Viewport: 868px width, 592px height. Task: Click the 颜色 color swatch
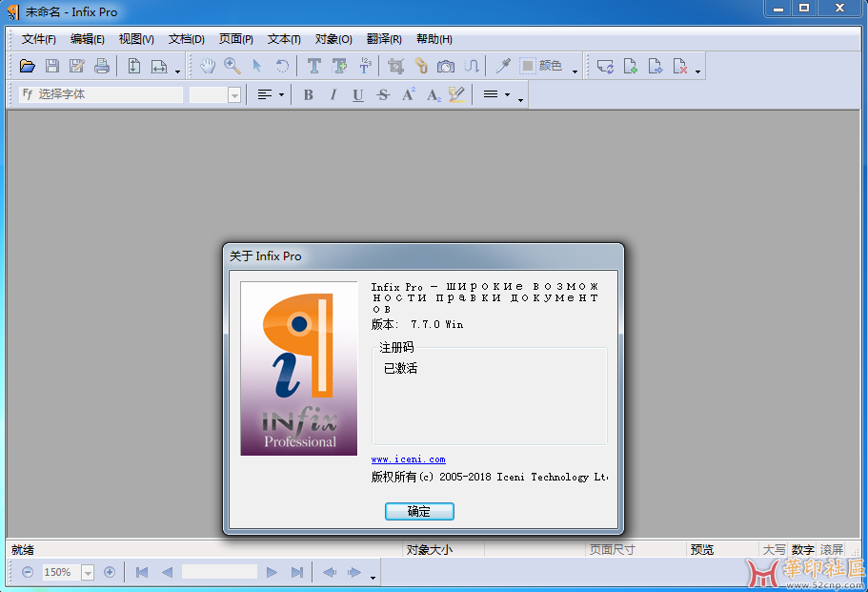pos(528,66)
